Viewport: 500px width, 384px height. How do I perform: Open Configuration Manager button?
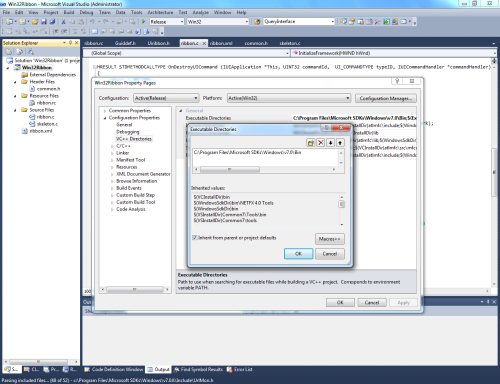[x=386, y=98]
